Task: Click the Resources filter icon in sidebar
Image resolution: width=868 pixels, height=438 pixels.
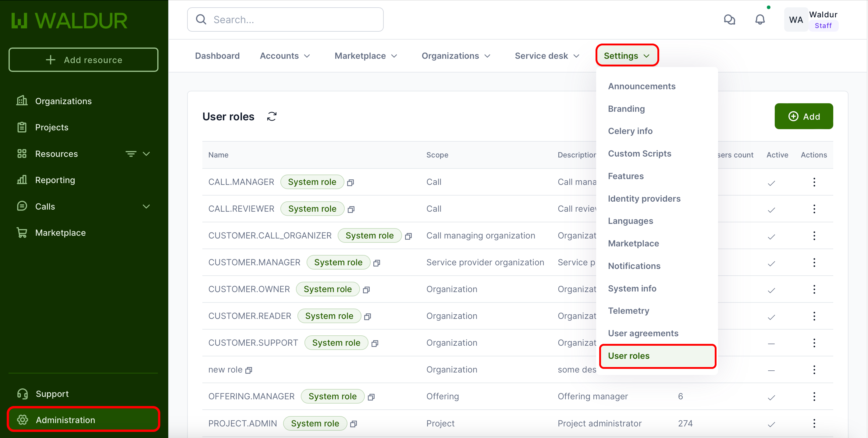Action: point(131,154)
